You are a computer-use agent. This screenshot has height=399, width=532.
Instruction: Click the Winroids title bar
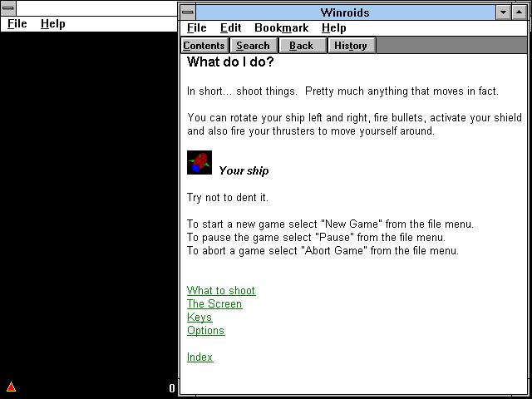tap(346, 12)
